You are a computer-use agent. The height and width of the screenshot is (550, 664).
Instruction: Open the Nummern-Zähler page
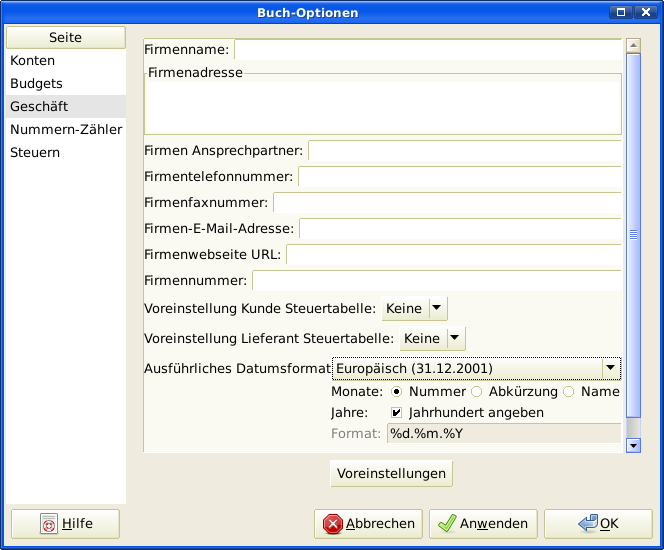pyautogui.click(x=66, y=130)
